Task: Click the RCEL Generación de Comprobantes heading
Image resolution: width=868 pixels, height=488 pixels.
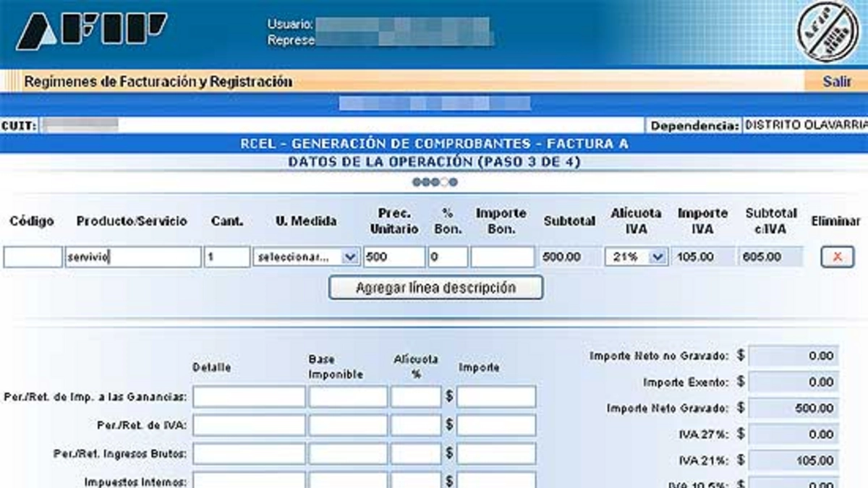Action: [x=434, y=144]
